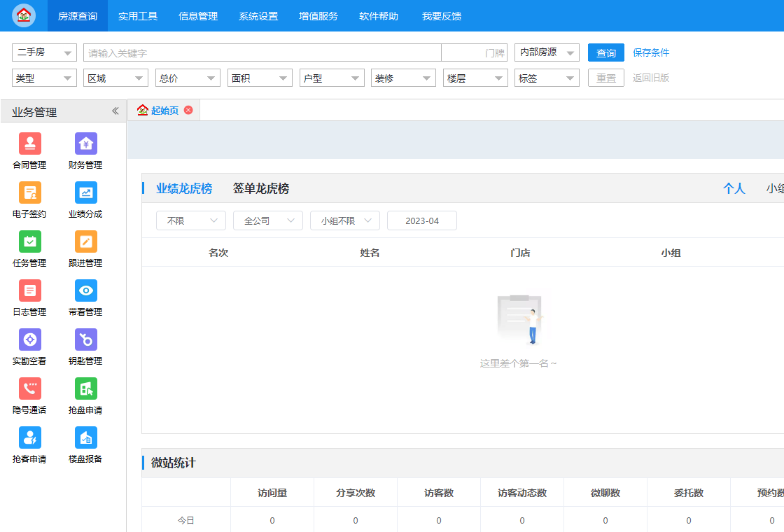Screen dimensions: 784x532
Task: Expand the 区域 filter dropdown
Action: 115,78
